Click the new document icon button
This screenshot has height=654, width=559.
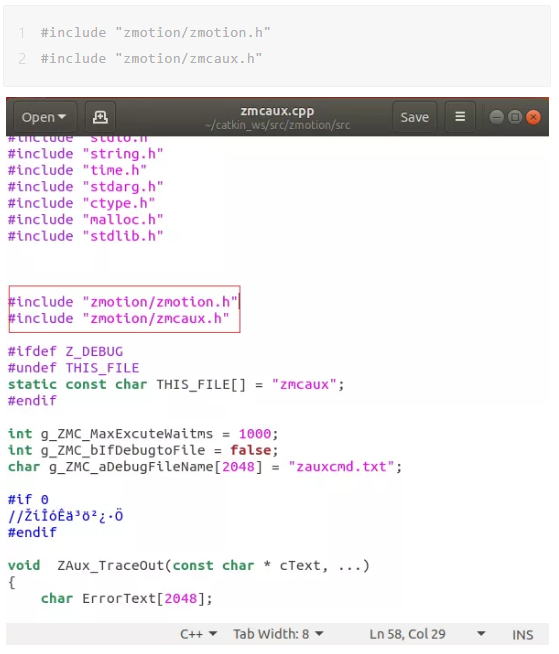click(100, 117)
